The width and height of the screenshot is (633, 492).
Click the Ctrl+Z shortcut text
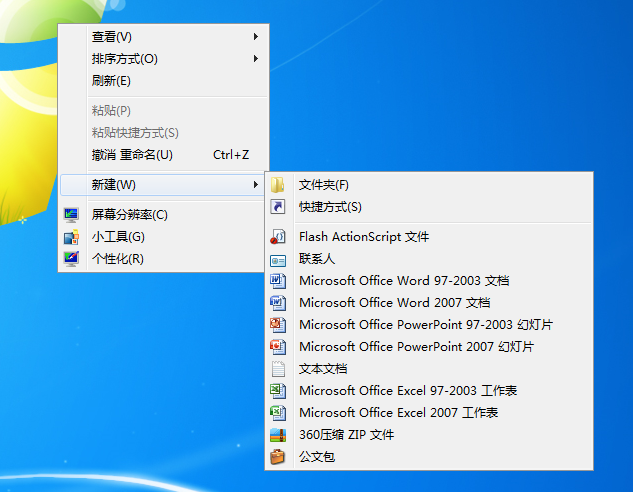[231, 155]
